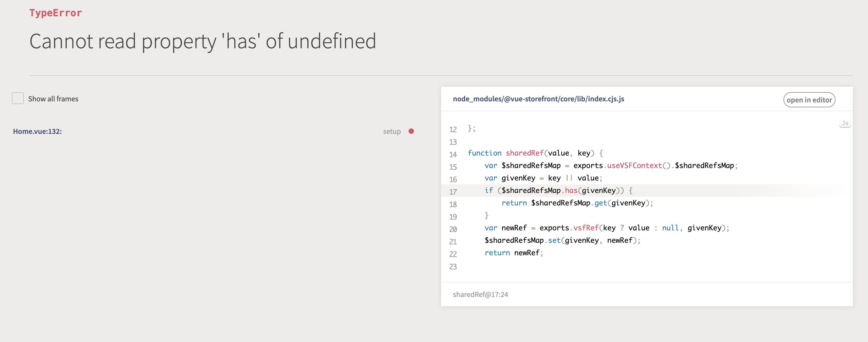
Task: Select the TypeError heading
Action: click(x=56, y=13)
